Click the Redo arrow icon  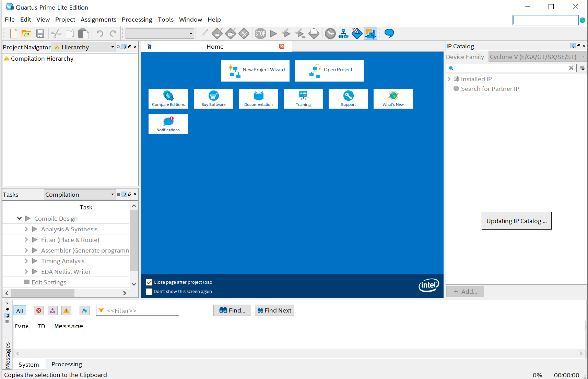113,34
